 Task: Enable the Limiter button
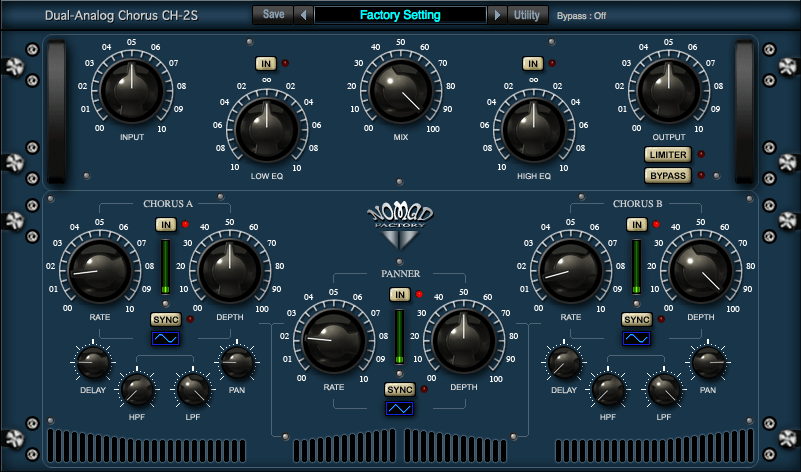point(667,154)
